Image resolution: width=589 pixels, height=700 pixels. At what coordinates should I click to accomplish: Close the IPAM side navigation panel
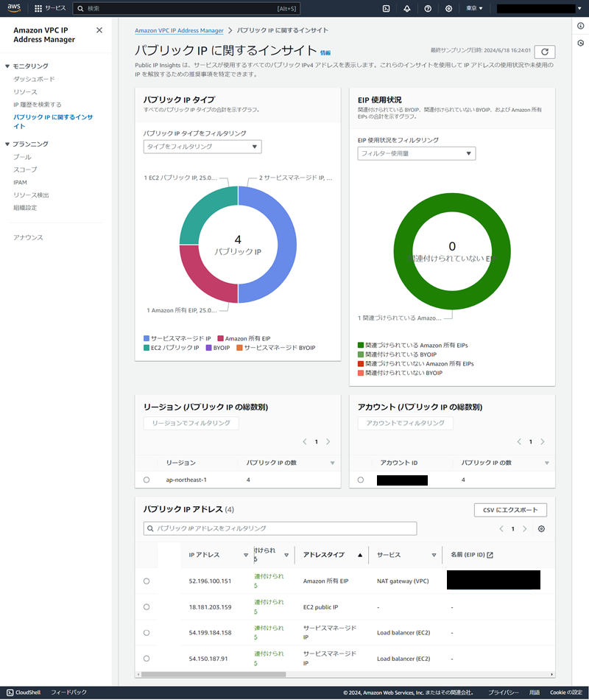click(99, 30)
